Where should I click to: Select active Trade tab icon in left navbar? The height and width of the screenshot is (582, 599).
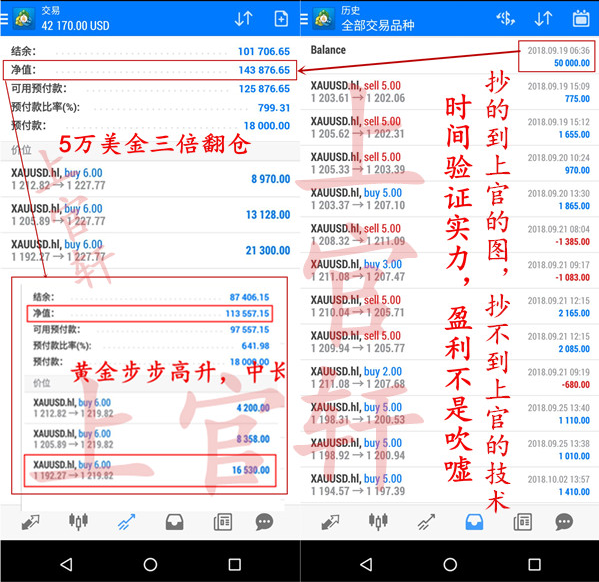[x=126, y=522]
